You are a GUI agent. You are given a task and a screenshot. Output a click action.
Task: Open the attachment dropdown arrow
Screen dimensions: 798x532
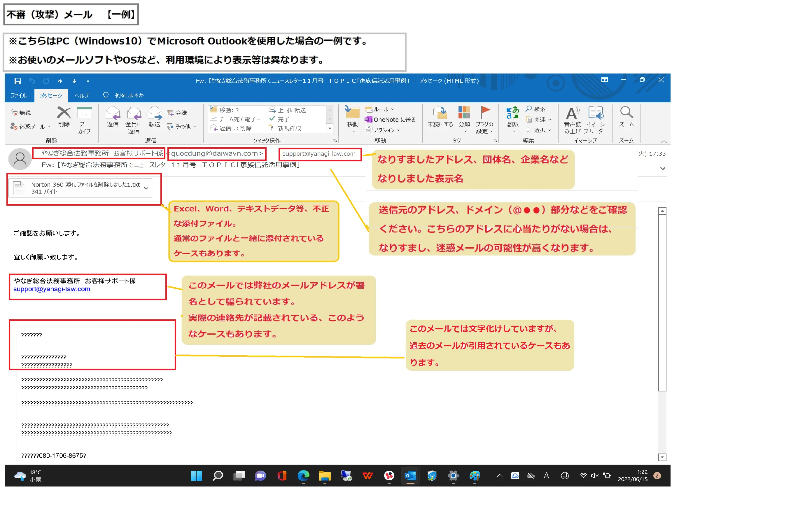tap(146, 188)
